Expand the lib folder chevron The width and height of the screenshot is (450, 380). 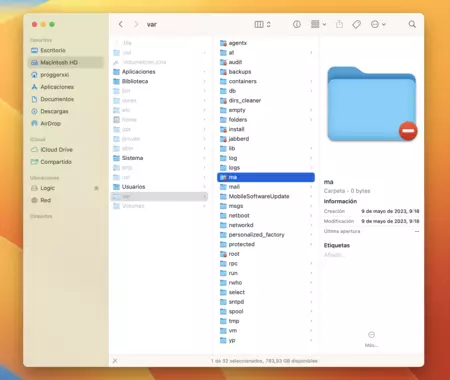pos(311,148)
